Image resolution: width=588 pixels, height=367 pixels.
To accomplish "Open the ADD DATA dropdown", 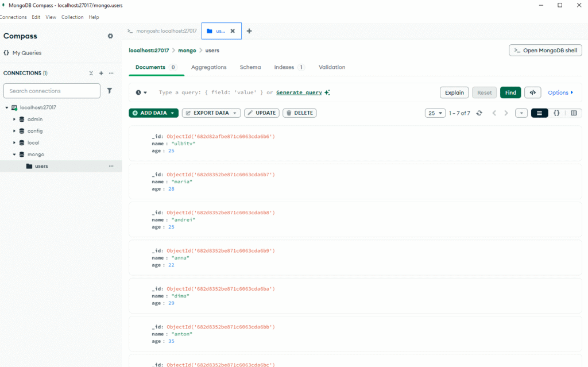I will pos(154,113).
